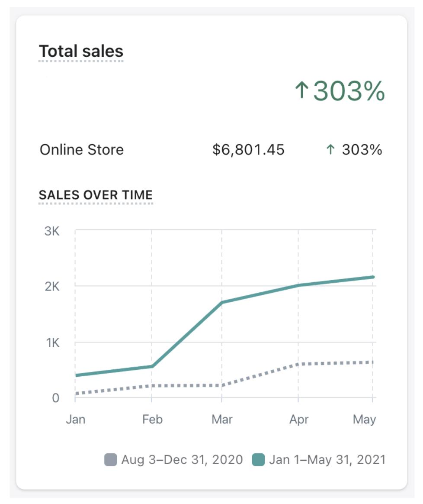Click the 1K y-axis label
This screenshot has height=504, width=423.
53,343
